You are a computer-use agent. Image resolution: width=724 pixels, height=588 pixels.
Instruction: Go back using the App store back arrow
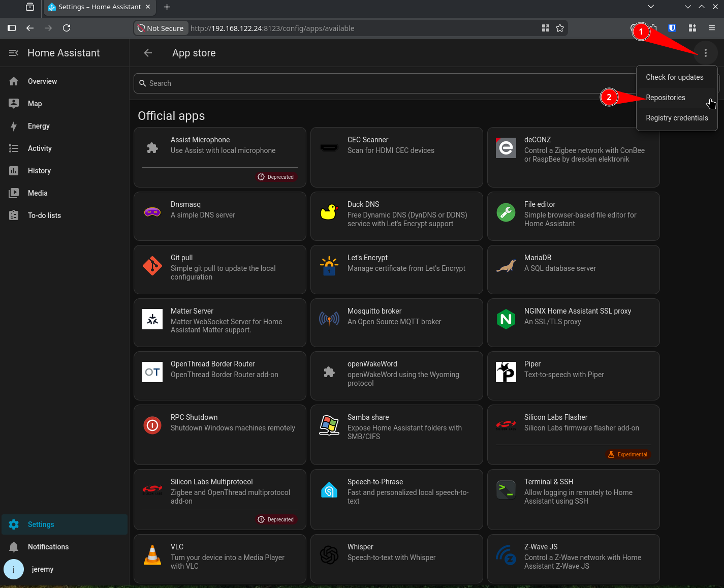pyautogui.click(x=148, y=53)
